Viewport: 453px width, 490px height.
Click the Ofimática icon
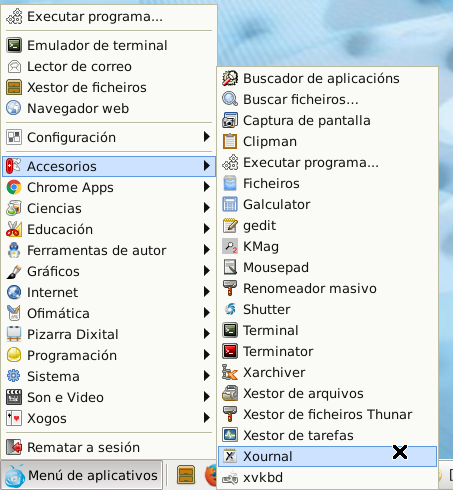[x=14, y=313]
